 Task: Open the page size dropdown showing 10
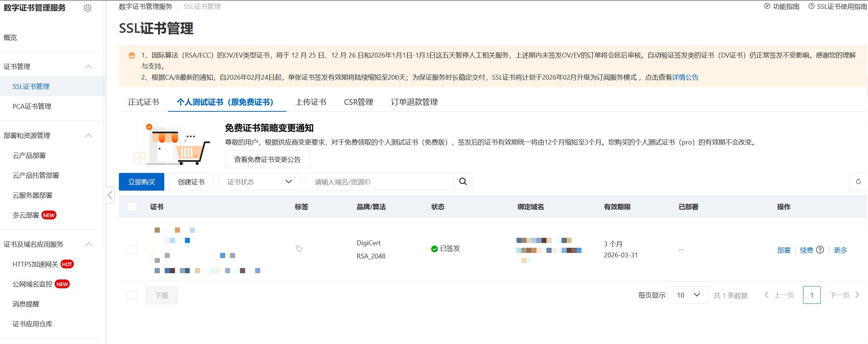point(688,295)
